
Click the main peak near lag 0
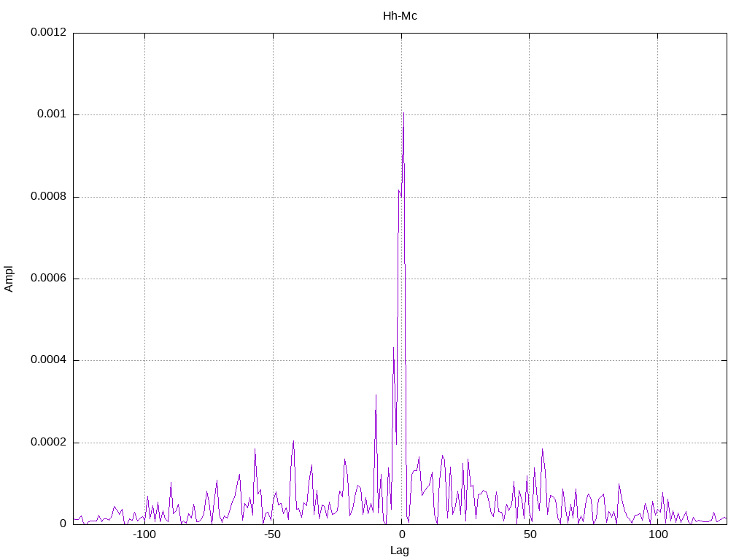tap(403, 113)
